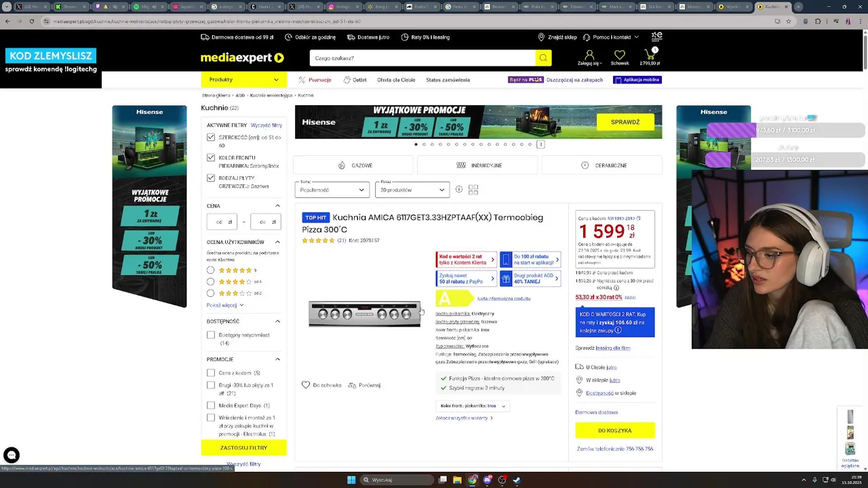Viewport: 868px width, 488px height.
Task: Click the Aplikacja mobilna badge
Action: pyautogui.click(x=637, y=79)
